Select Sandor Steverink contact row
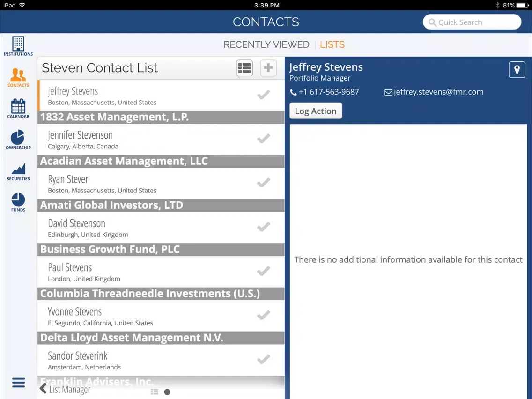This screenshot has height=399, width=532. (x=161, y=360)
